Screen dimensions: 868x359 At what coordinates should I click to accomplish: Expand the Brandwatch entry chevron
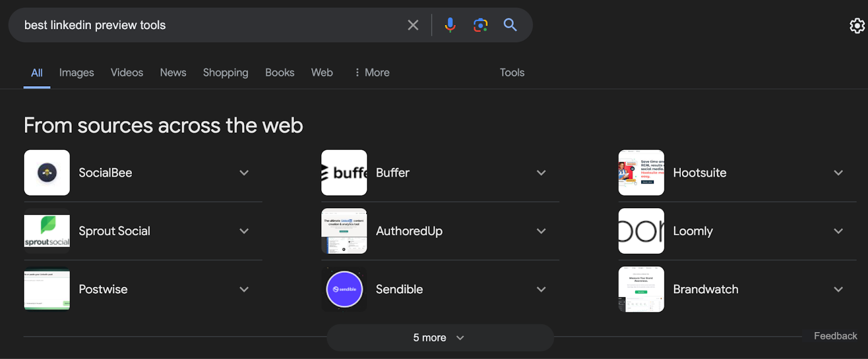(x=838, y=290)
